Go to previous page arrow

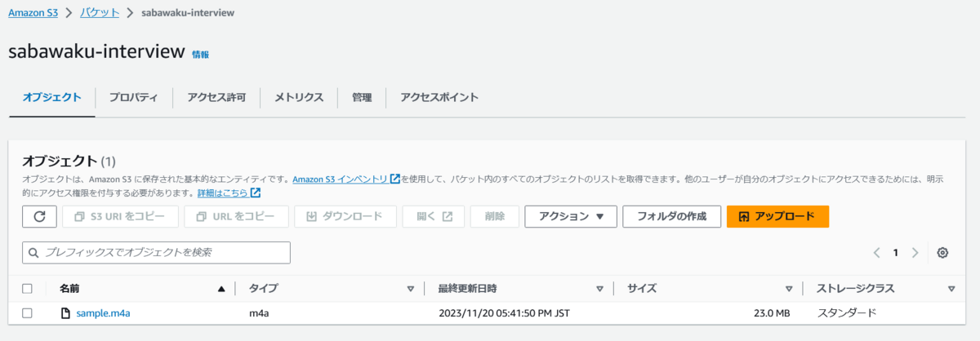[x=876, y=253]
